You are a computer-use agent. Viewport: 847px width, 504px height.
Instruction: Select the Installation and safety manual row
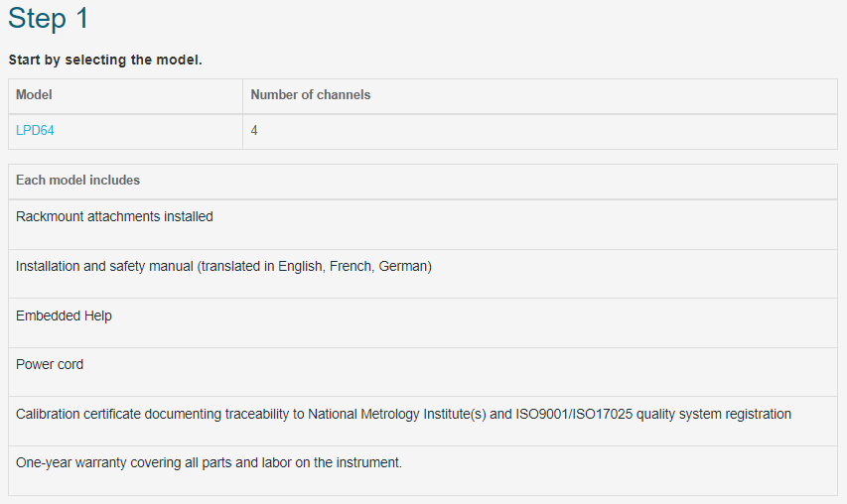coord(423,274)
